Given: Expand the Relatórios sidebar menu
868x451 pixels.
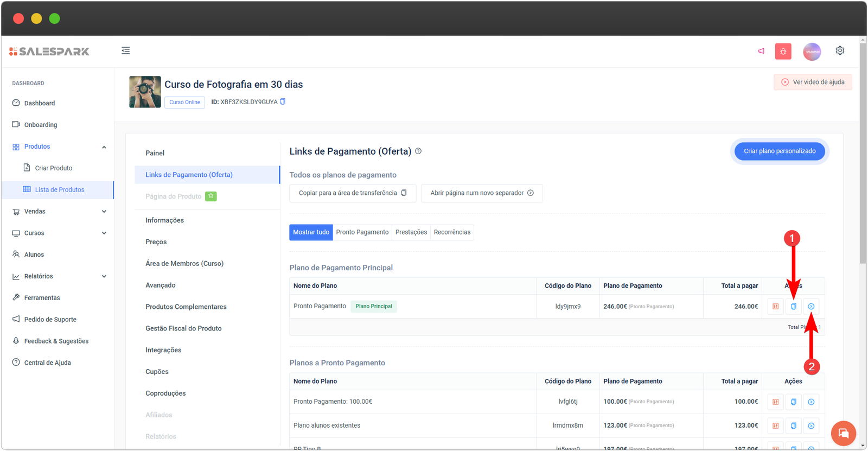Looking at the screenshot, I should [x=104, y=276].
